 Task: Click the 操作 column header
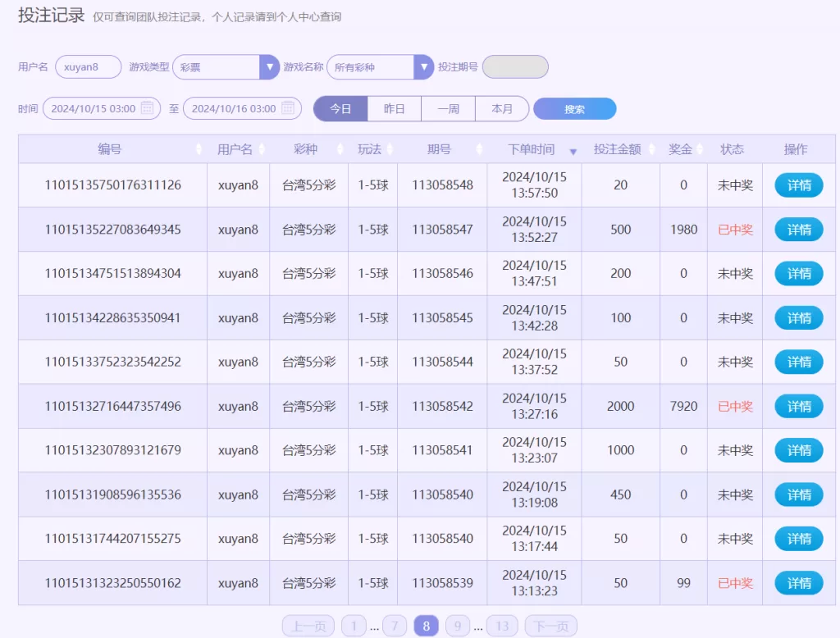796,149
